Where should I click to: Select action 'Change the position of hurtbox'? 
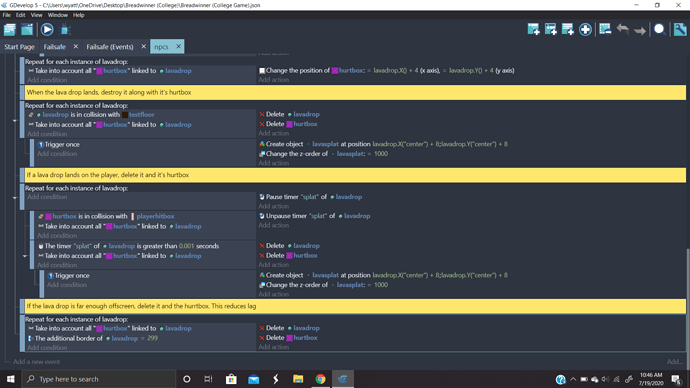point(386,70)
